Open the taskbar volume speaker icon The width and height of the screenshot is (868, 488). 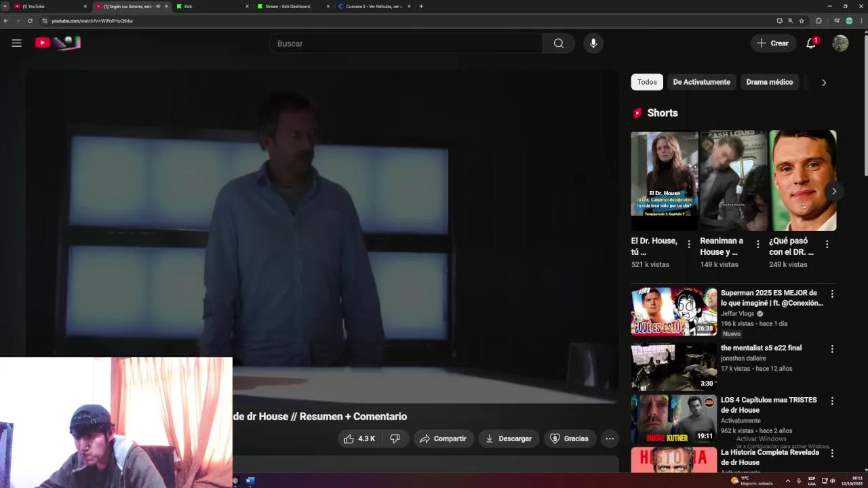[833, 481]
